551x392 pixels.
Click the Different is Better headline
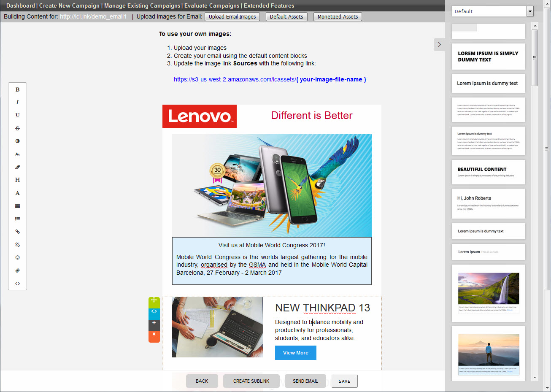312,116
